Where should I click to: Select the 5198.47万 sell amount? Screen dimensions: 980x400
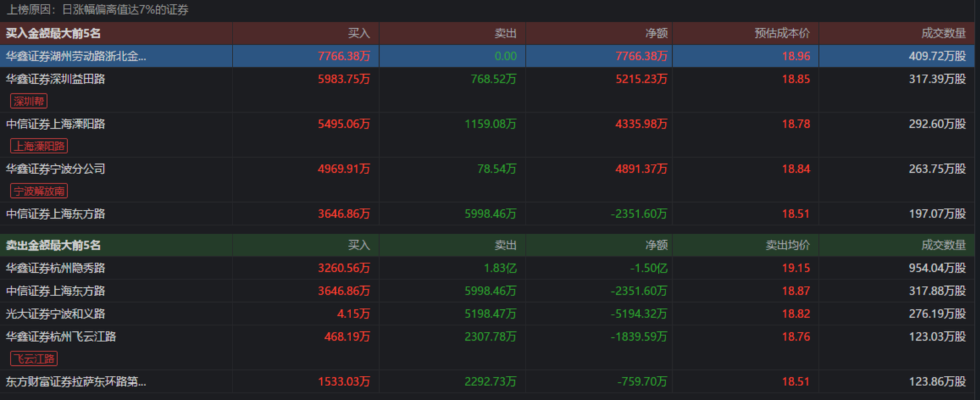pos(490,314)
